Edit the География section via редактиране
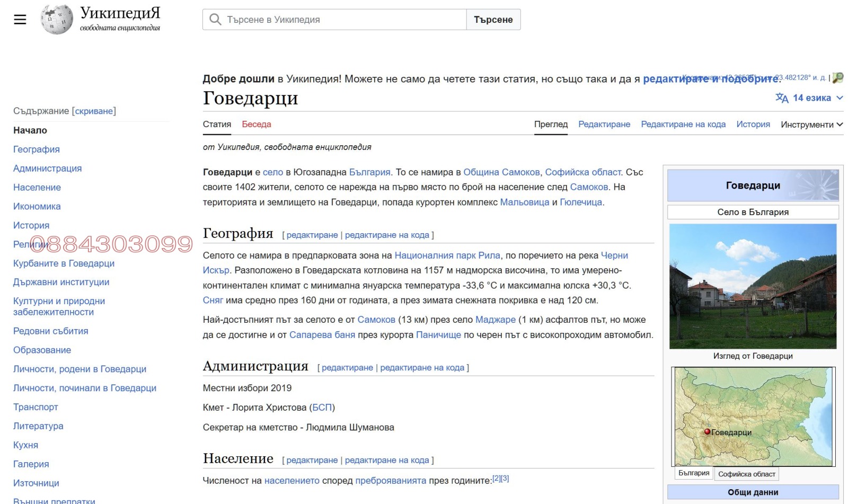This screenshot has height=504, width=848. click(x=312, y=235)
